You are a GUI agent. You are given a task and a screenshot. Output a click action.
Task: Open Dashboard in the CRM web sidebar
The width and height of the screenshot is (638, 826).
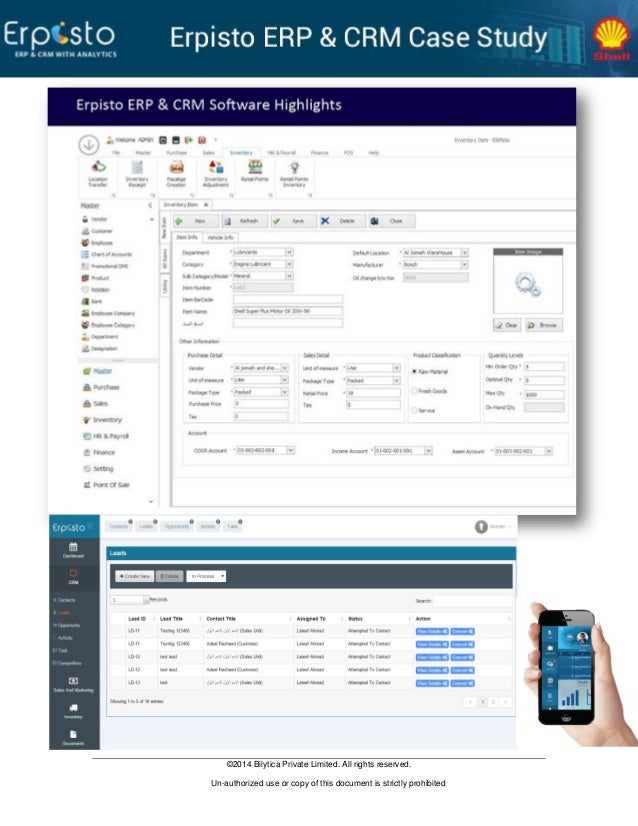click(x=73, y=550)
